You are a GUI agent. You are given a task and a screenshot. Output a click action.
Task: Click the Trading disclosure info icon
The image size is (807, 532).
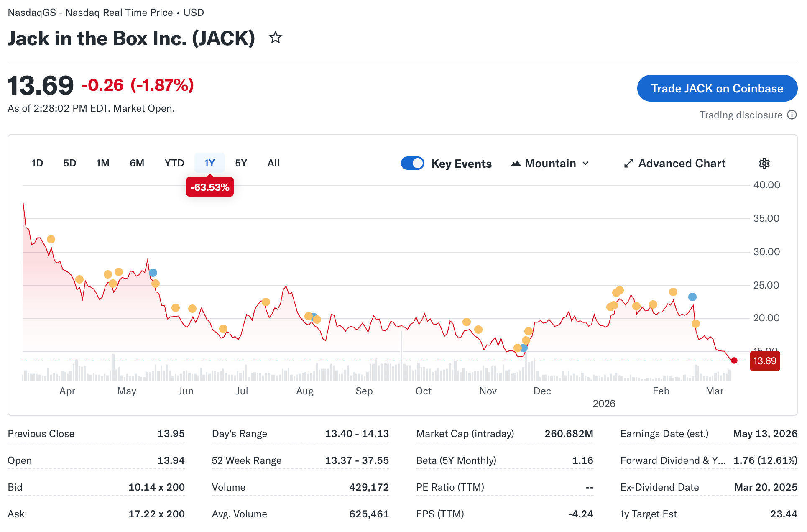[792, 115]
